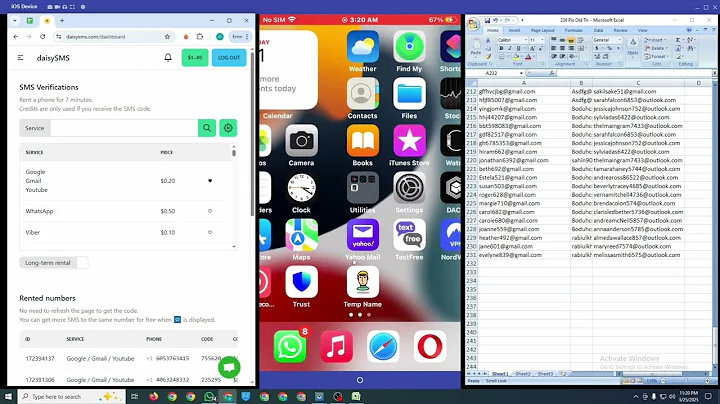Toggle the Long-term rental switch
The width and height of the screenshot is (720, 404).
pos(82,263)
